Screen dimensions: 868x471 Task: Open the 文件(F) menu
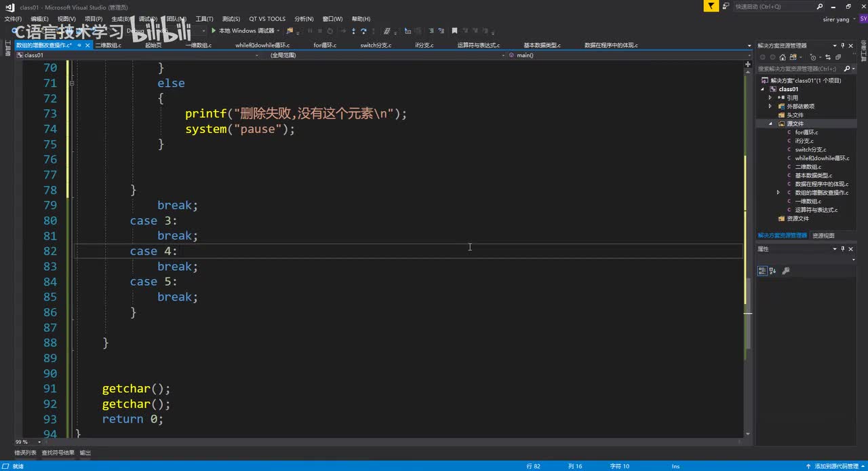(13, 19)
